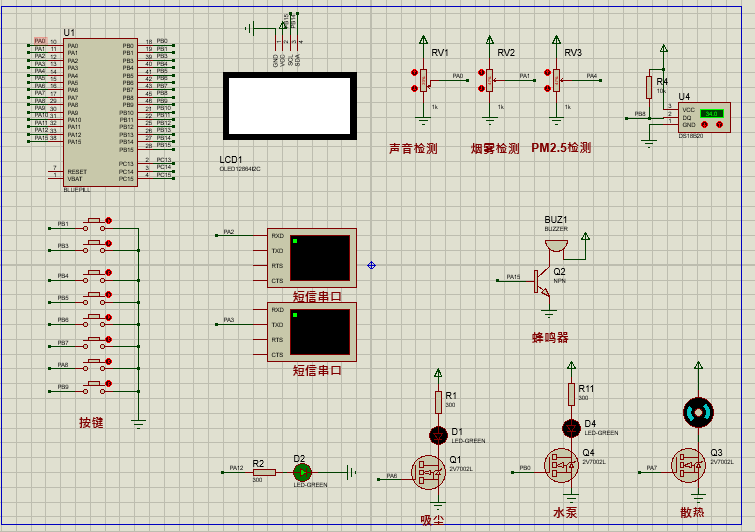Select the fan motor above Q3
Image resolution: width=755 pixels, height=532 pixels.
click(698, 412)
